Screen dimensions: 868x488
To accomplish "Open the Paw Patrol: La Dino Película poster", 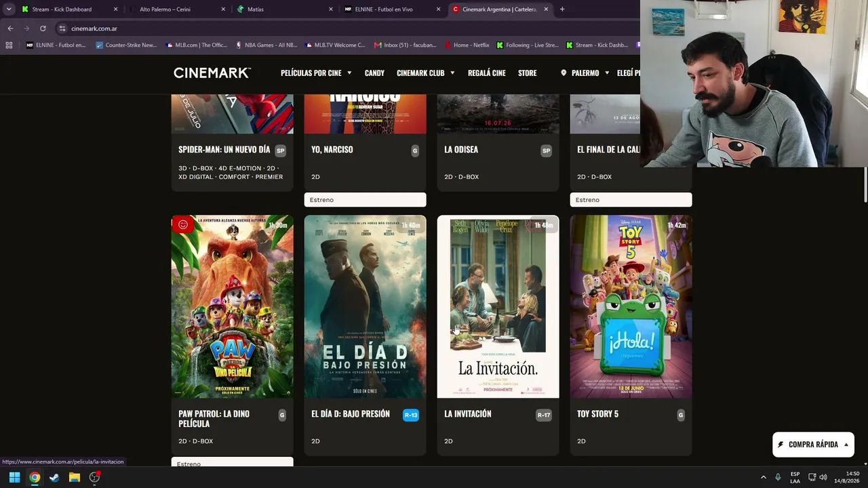I will click(x=233, y=307).
